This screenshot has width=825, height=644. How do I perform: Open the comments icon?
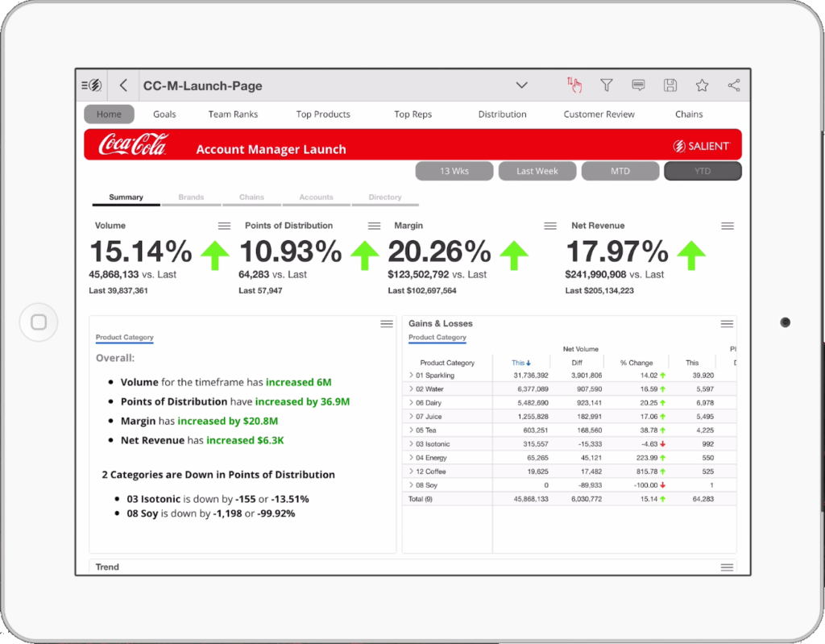[638, 85]
